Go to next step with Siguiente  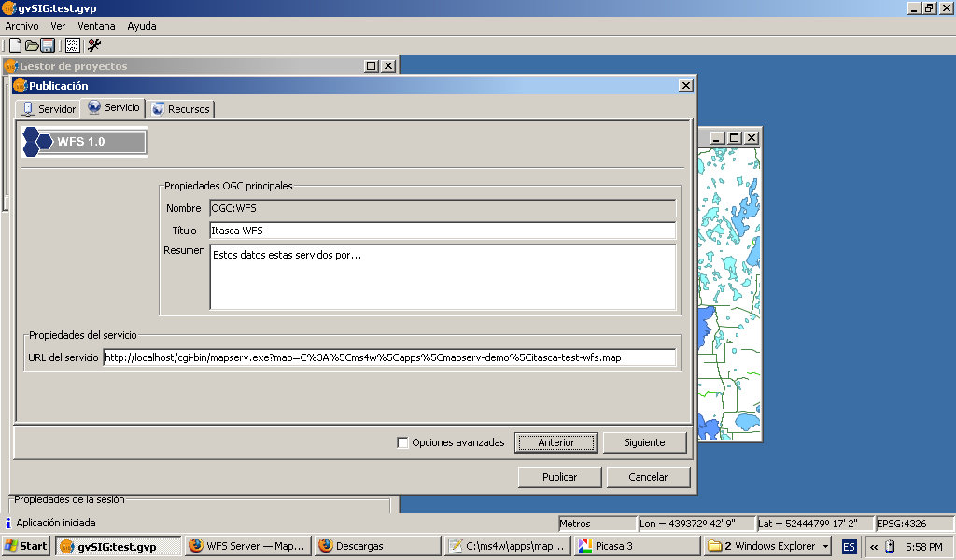(x=644, y=442)
